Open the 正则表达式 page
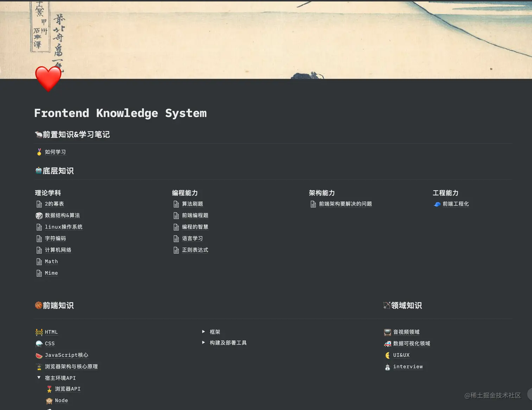This screenshot has width=532, height=410. click(x=195, y=250)
